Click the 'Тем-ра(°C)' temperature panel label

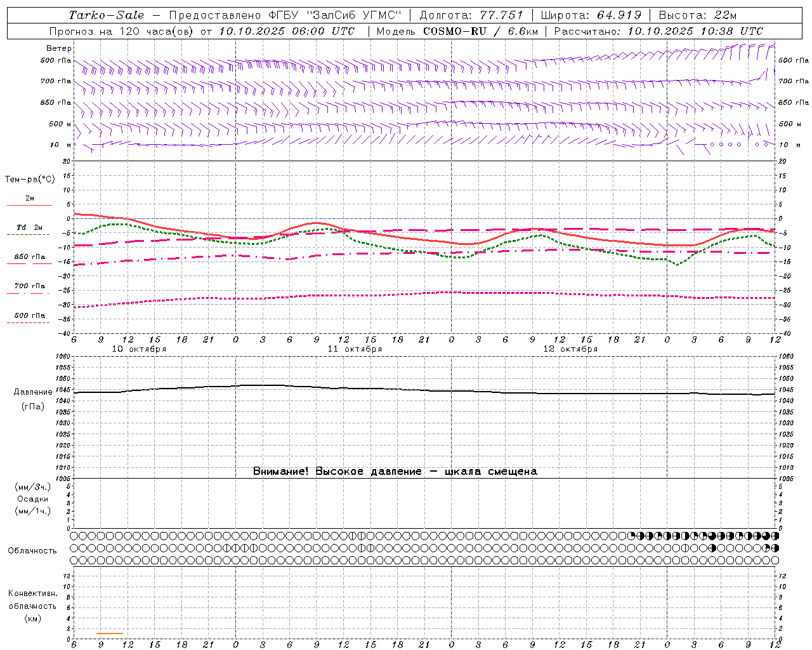click(x=30, y=180)
